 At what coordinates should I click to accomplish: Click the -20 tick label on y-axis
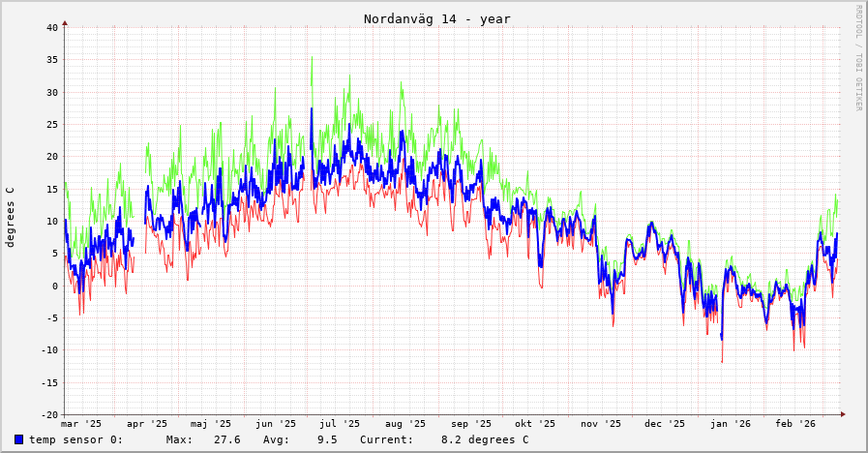click(49, 414)
